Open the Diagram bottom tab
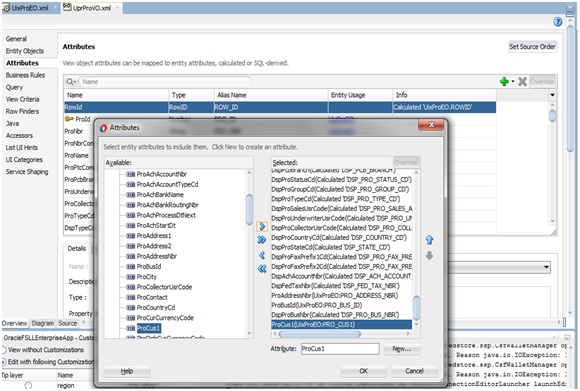580x391 pixels. [x=43, y=323]
